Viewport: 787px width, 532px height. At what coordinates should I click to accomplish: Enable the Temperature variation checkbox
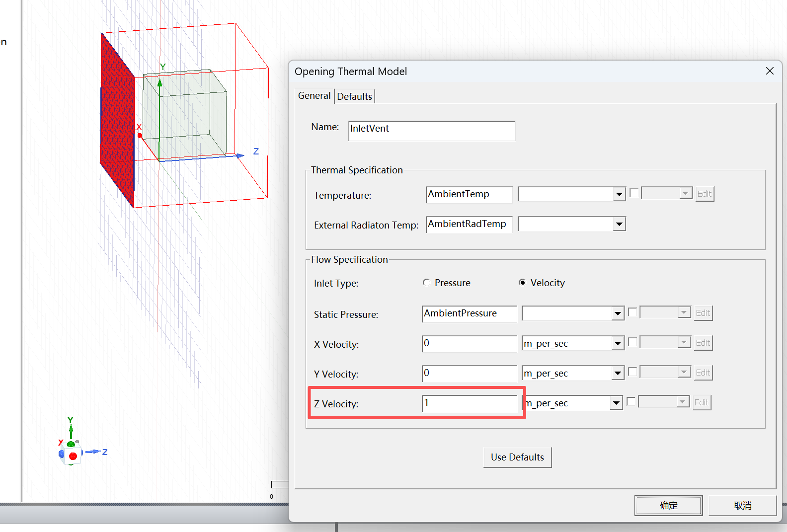pyautogui.click(x=634, y=193)
